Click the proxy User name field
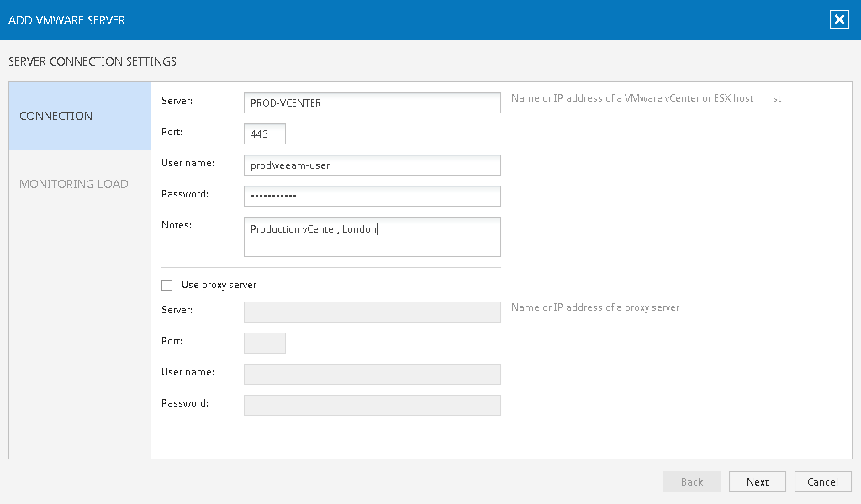The height and width of the screenshot is (504, 861). point(372,374)
